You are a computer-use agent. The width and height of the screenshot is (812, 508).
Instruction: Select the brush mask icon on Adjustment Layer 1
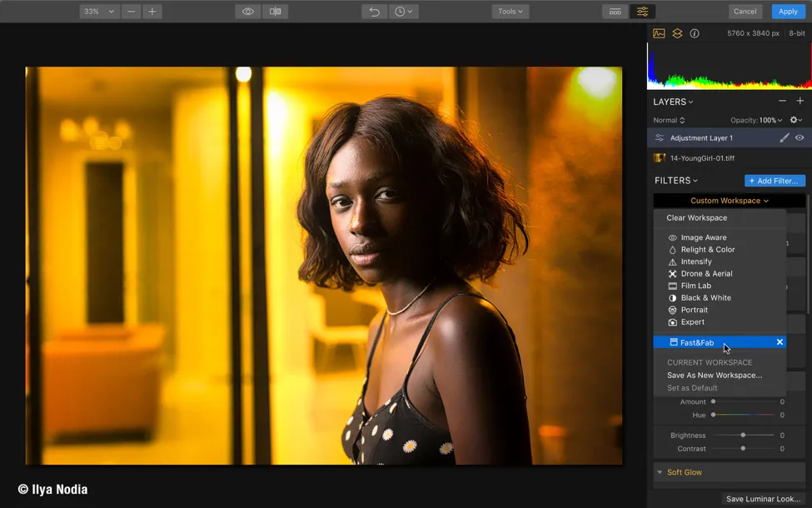784,138
